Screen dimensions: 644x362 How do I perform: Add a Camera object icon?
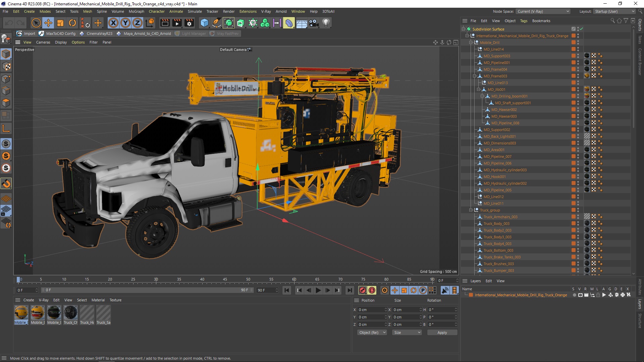[314, 23]
